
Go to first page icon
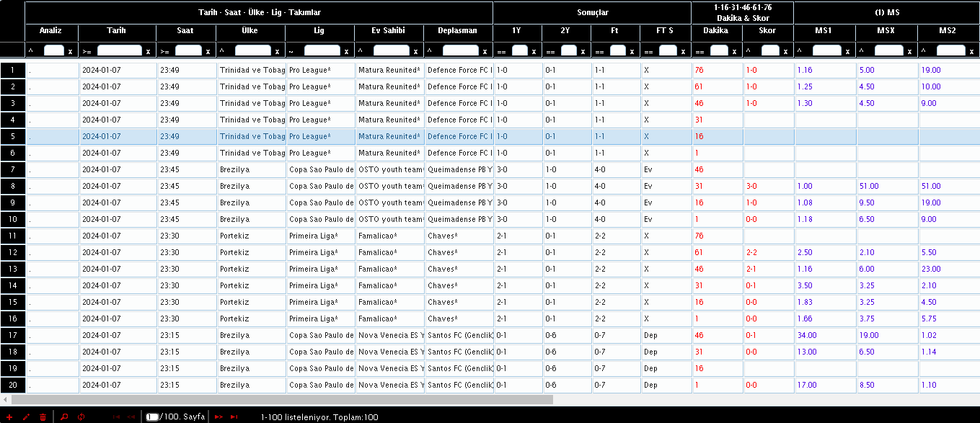pyautogui.click(x=116, y=417)
